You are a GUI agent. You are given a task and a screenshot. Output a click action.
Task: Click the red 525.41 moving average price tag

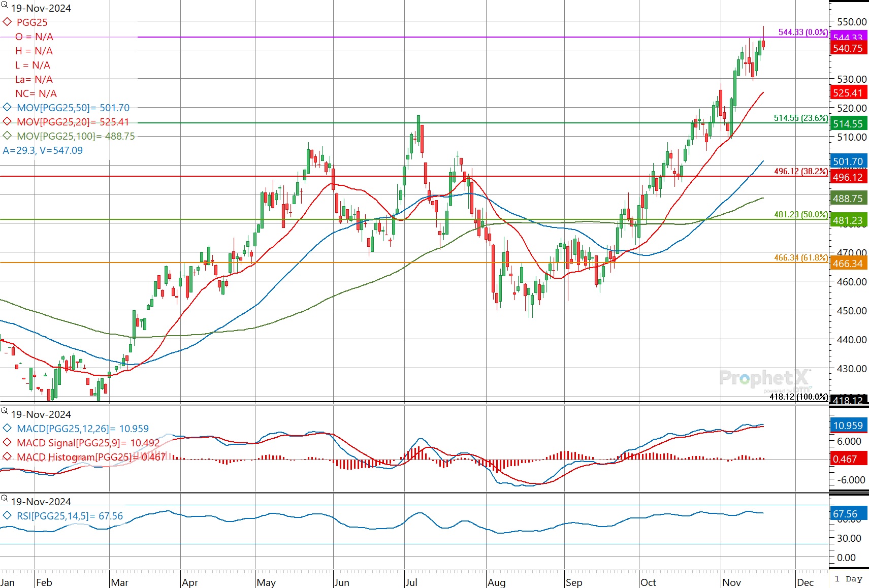pyautogui.click(x=849, y=93)
